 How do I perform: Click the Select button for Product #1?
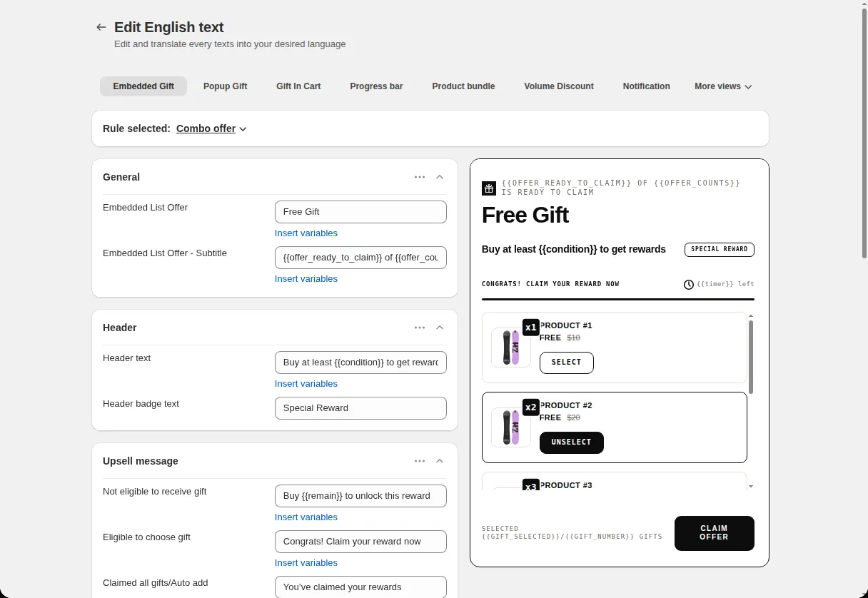(x=567, y=363)
